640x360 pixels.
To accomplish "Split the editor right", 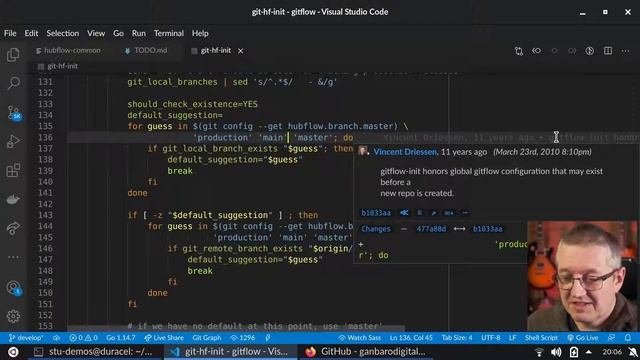I will (608, 51).
